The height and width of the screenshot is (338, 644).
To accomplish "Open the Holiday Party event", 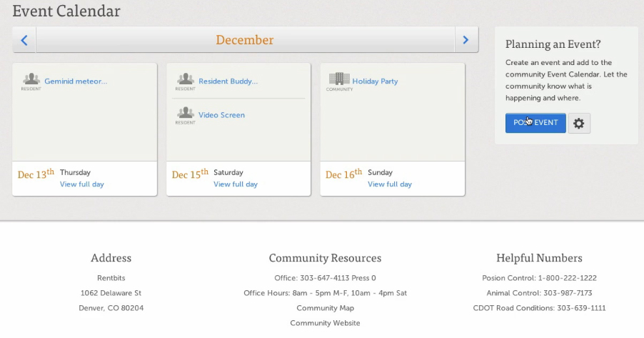I will pos(375,81).
